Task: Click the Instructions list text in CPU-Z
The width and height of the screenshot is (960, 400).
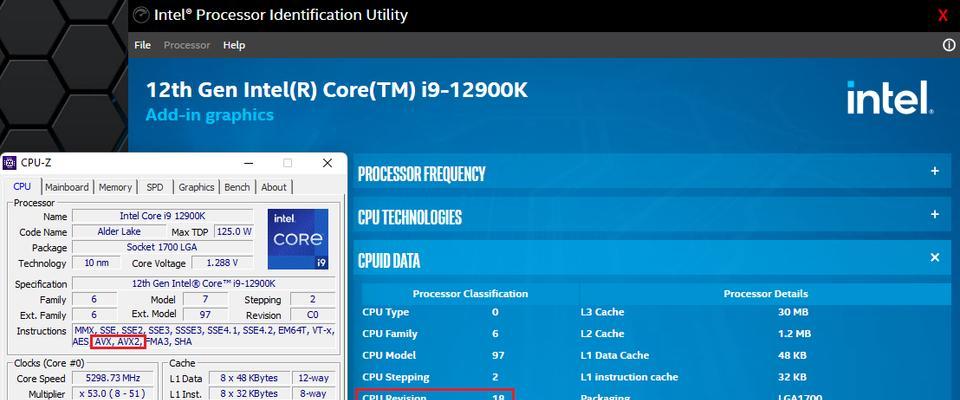Action: tap(203, 336)
